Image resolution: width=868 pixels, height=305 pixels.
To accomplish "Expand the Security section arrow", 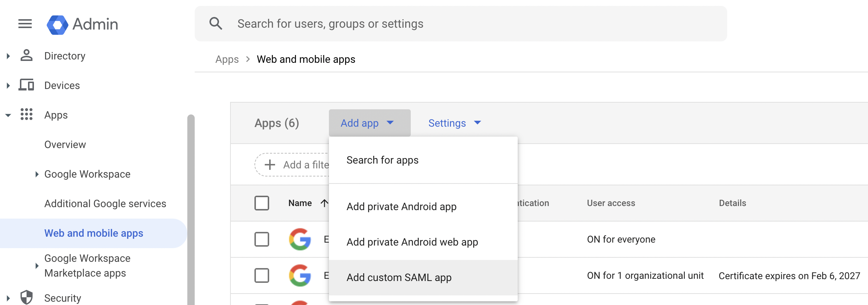I will coord(8,298).
